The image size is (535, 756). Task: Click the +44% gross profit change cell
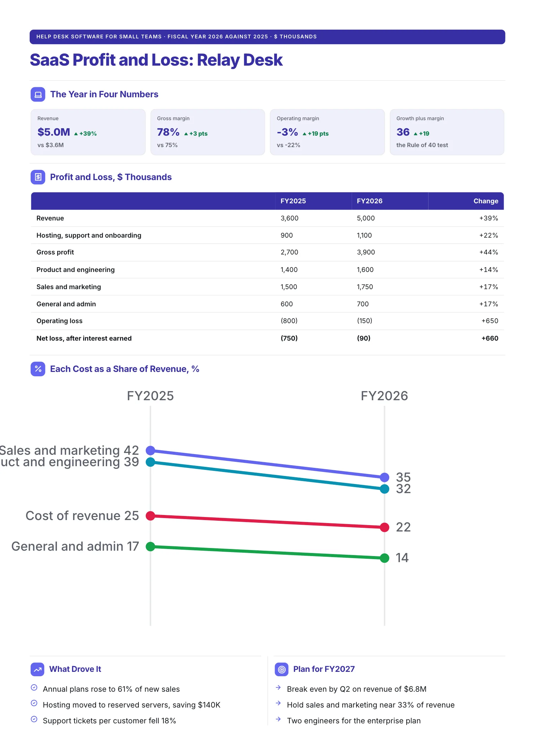(x=489, y=252)
